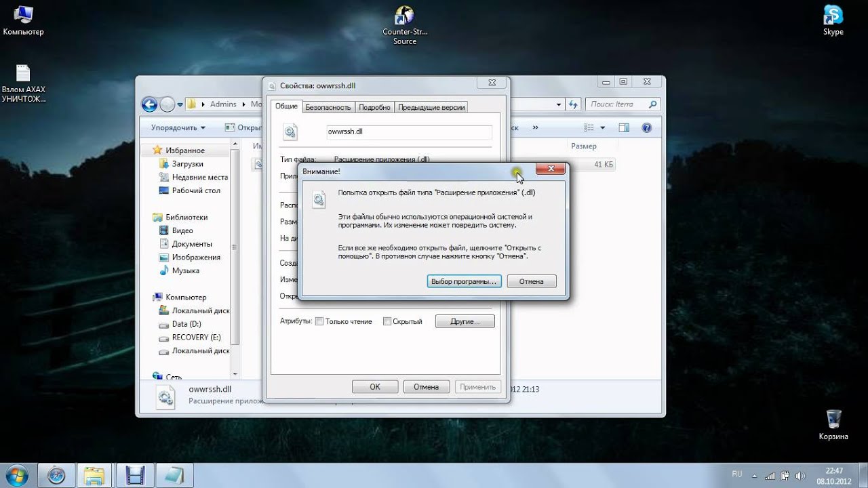Open the Документы library
This screenshot has width=868, height=488.
coord(185,244)
